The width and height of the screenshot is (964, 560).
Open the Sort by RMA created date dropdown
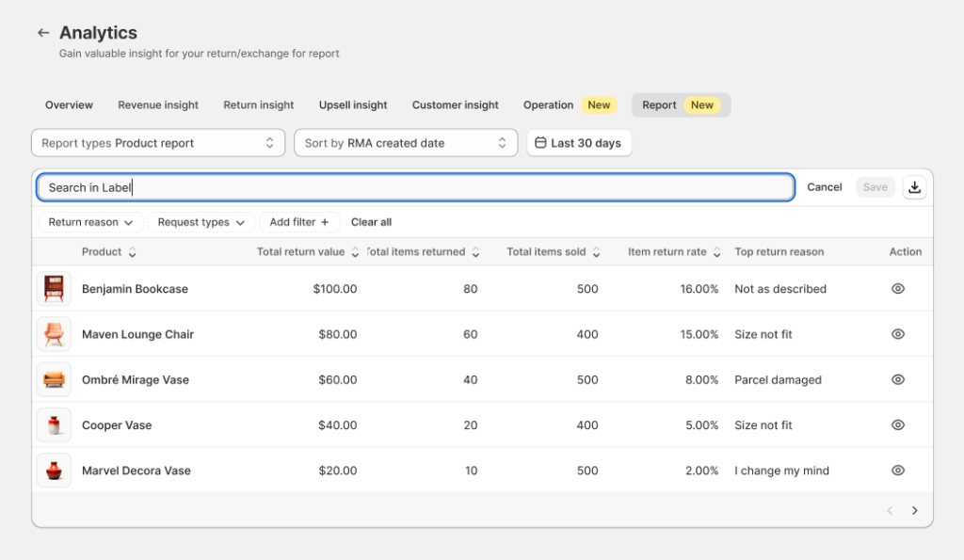(406, 142)
